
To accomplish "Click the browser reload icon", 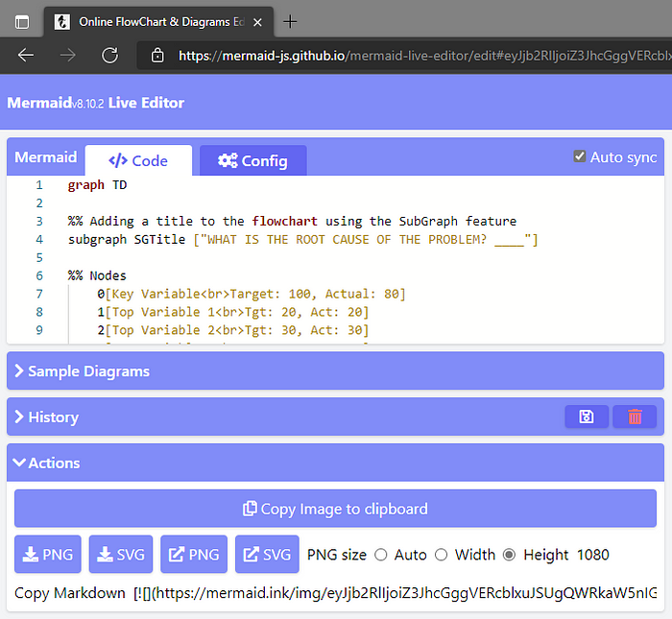I will point(110,55).
